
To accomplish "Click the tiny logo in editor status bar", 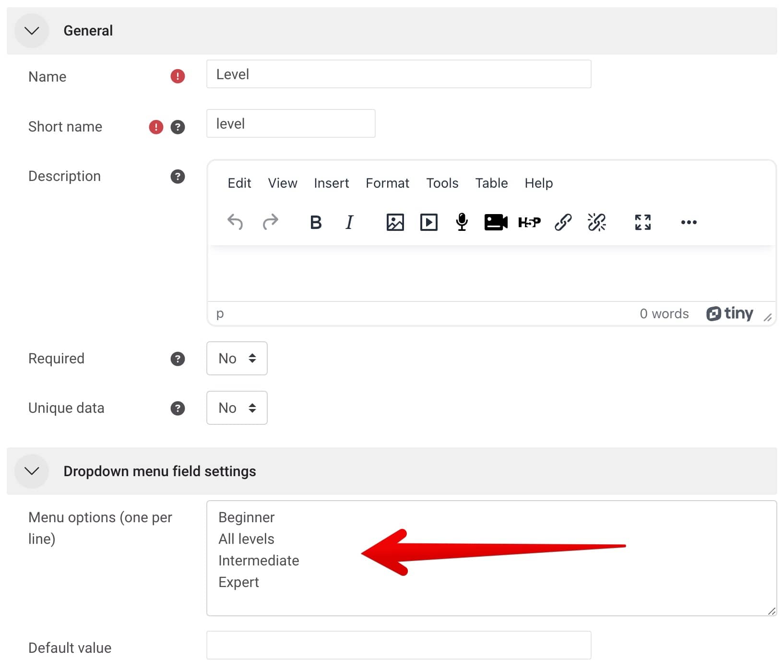I will [x=730, y=313].
